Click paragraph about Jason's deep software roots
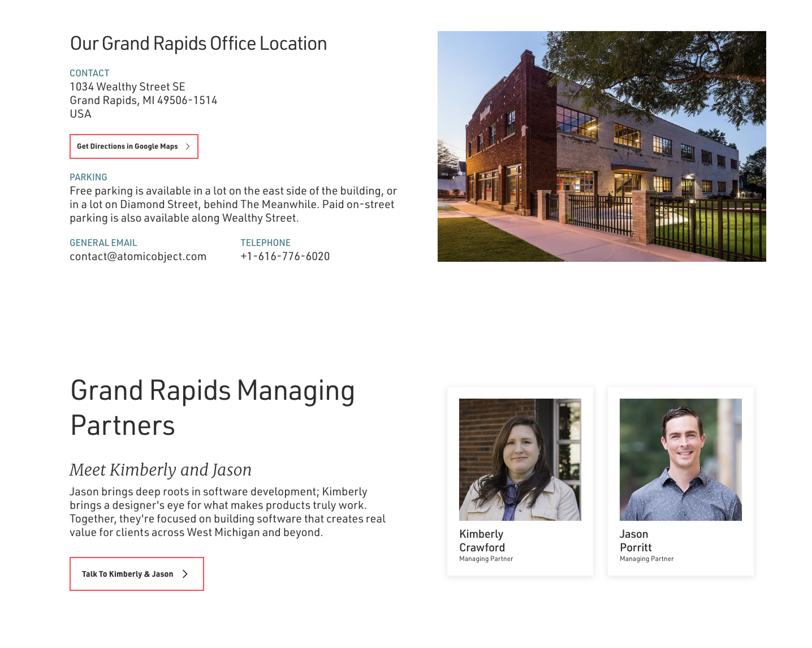 point(227,512)
